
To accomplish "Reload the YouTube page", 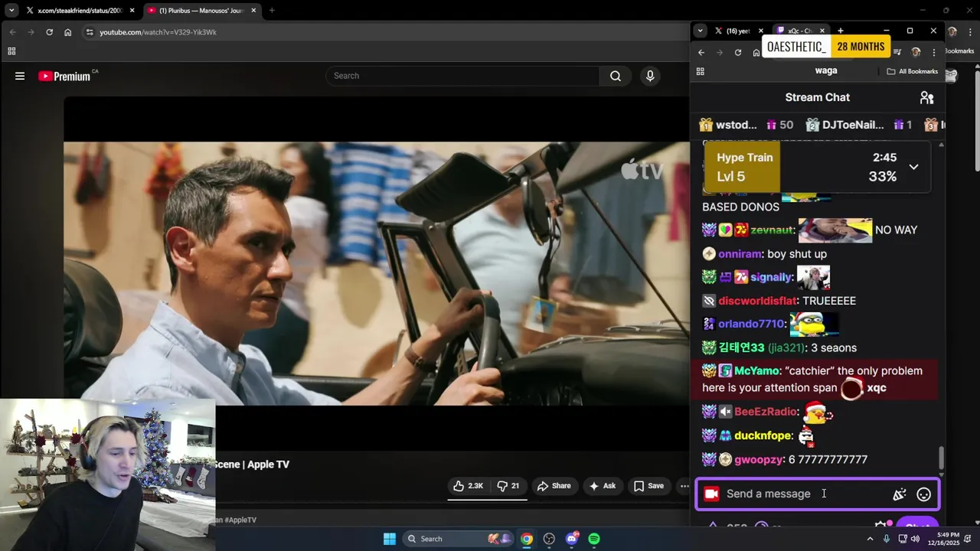I will click(x=49, y=32).
